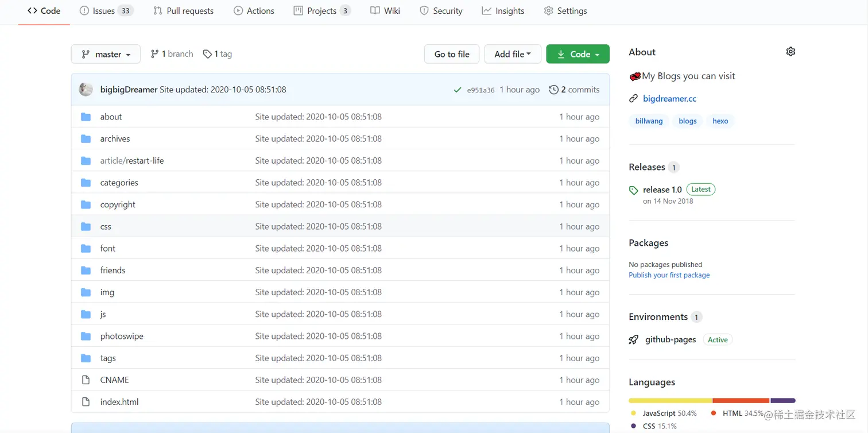Click the tag icon beside release 1.0
This screenshot has height=433, width=868.
[x=634, y=190]
